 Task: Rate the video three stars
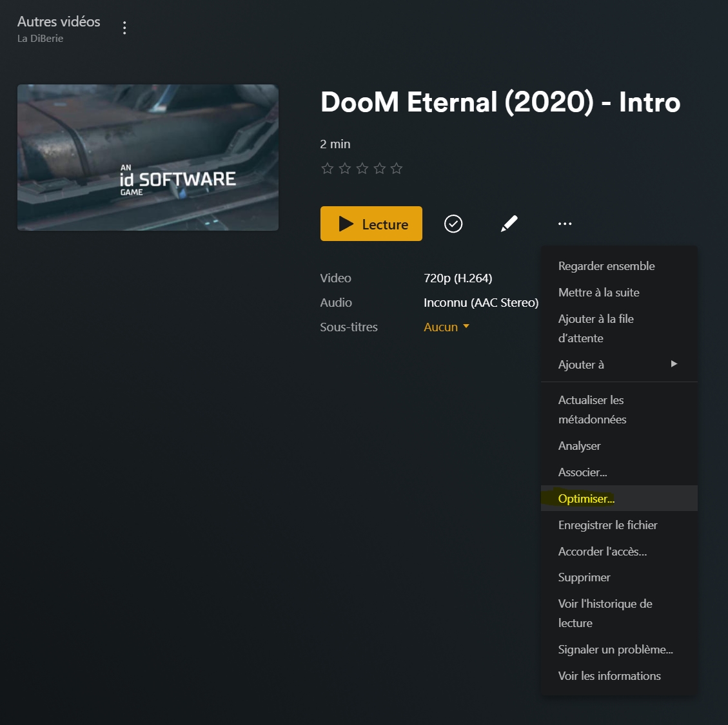point(362,168)
